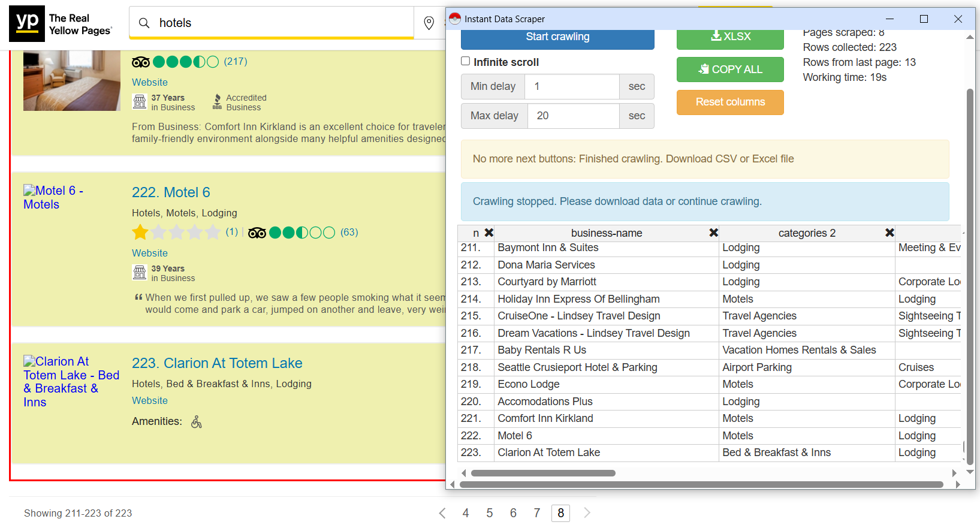Click the Max delay input field

pyautogui.click(x=573, y=116)
